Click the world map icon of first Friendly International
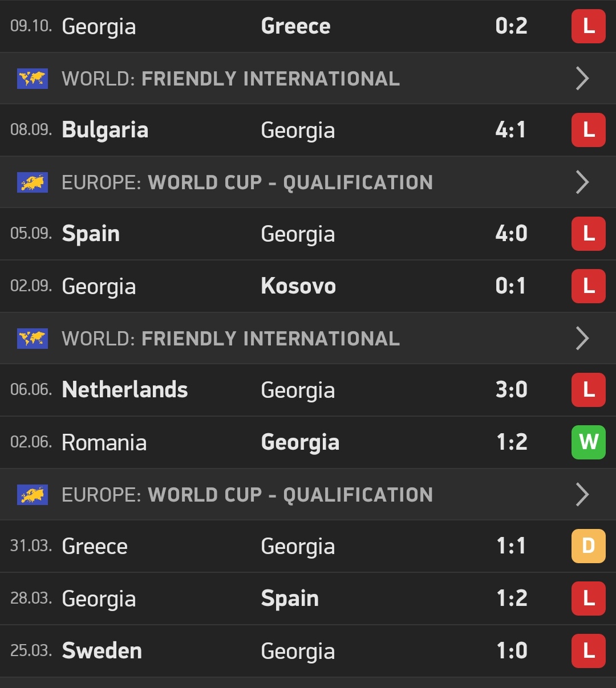The height and width of the screenshot is (688, 616). click(33, 79)
